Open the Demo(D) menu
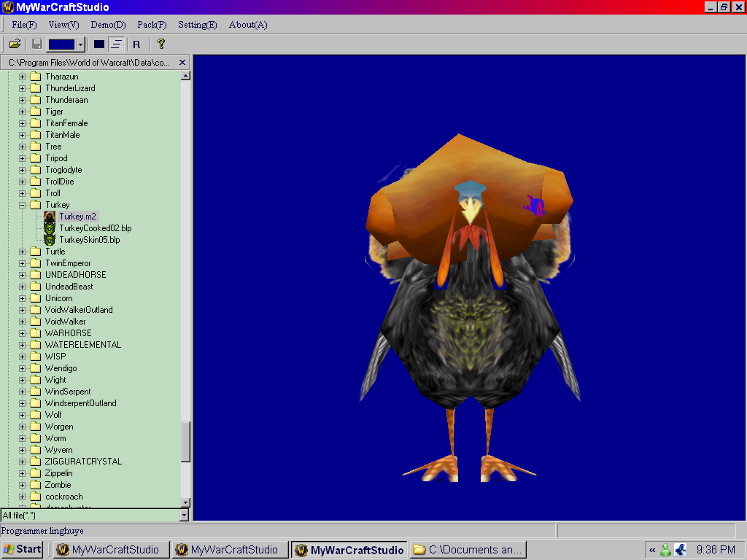Viewport: 747px width, 560px height. [x=108, y=25]
